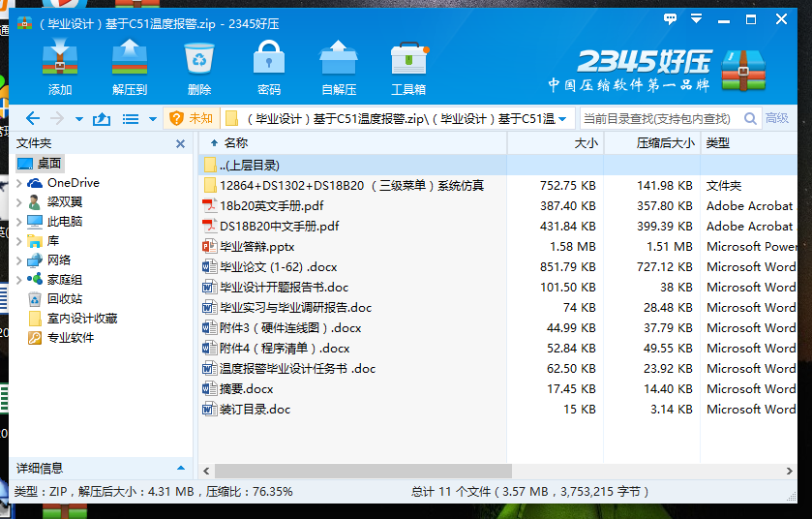Click the OneDrive cloud icon

pos(35,183)
